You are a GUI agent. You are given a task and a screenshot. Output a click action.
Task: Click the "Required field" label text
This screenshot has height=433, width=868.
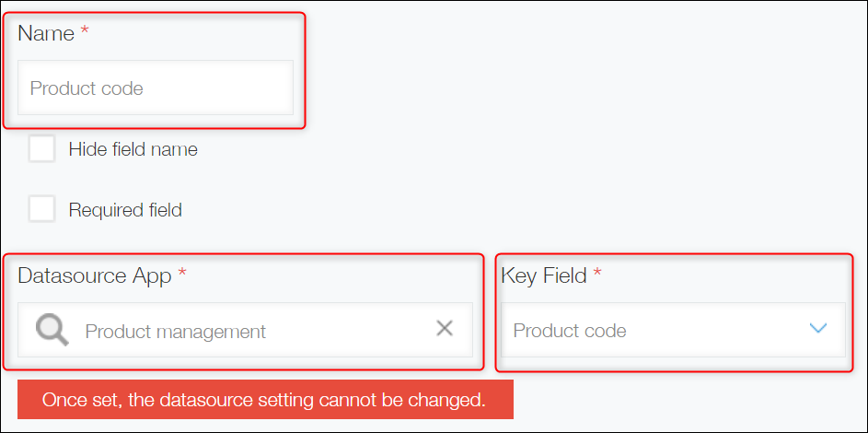(125, 210)
